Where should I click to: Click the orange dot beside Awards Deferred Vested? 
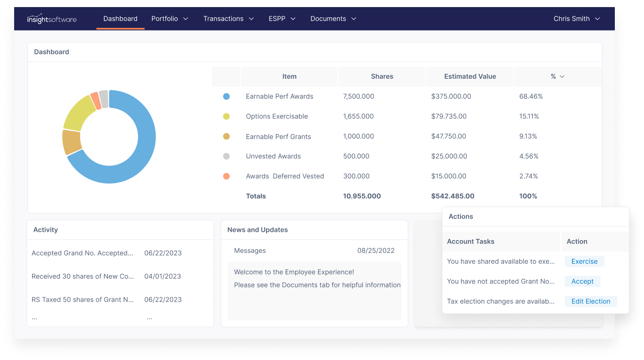[x=227, y=176]
